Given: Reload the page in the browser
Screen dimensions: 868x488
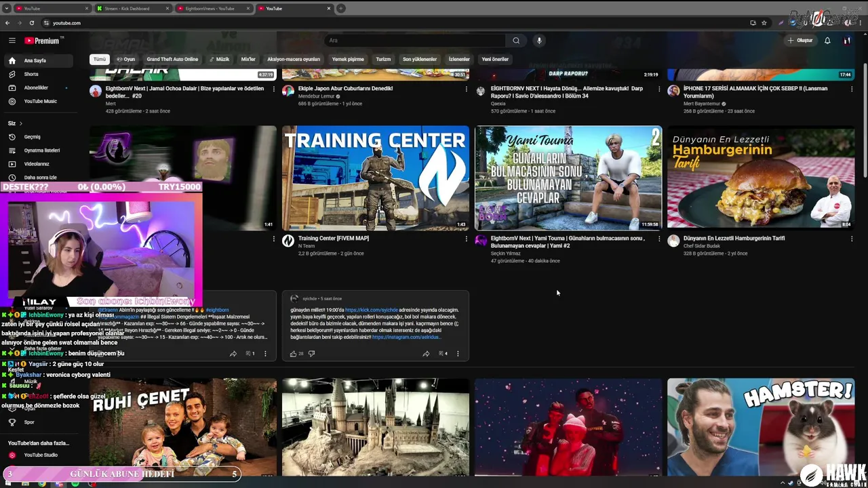Looking at the screenshot, I should click(33, 23).
